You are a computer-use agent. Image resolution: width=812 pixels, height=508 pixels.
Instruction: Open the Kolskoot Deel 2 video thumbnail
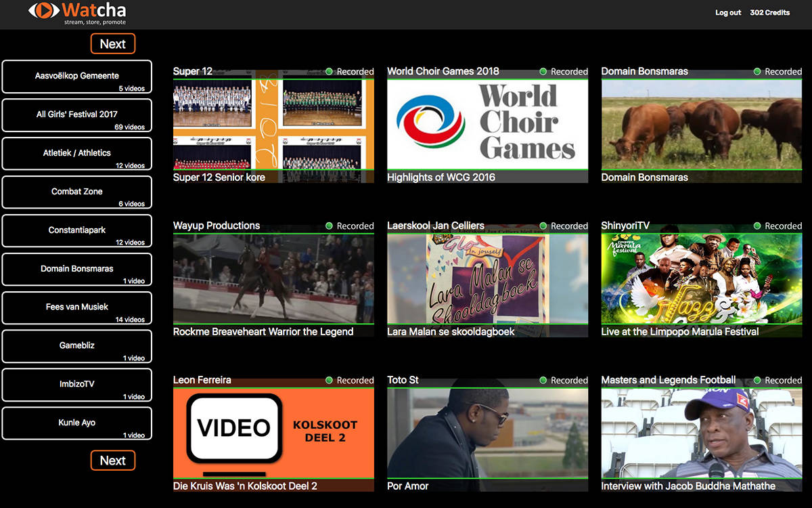click(273, 433)
